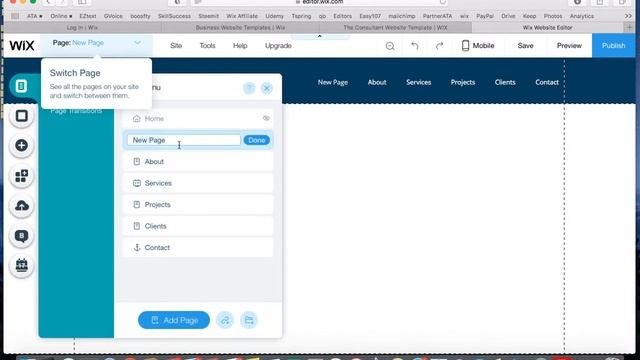640x360 pixels.
Task: Select the Services page row
Action: pyautogui.click(x=198, y=183)
